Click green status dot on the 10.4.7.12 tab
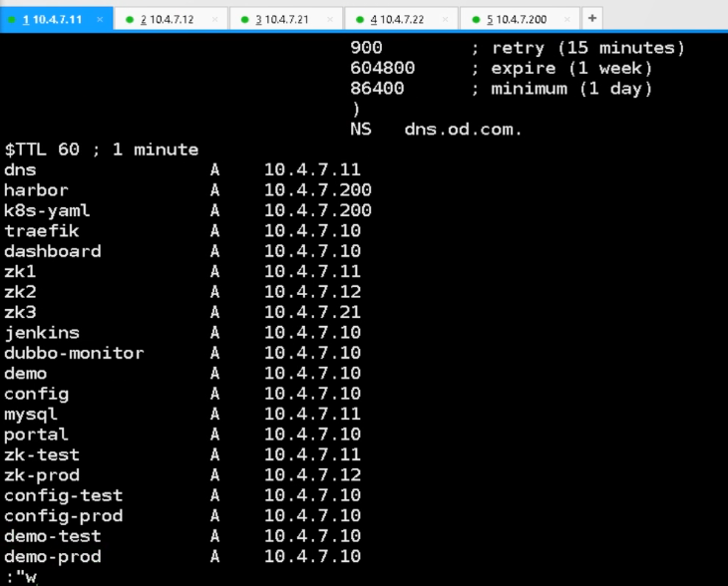The image size is (728, 586). click(x=130, y=19)
